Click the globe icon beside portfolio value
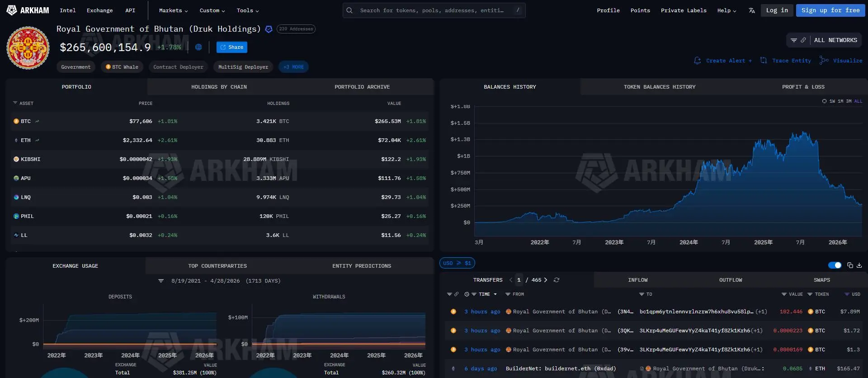 [198, 47]
